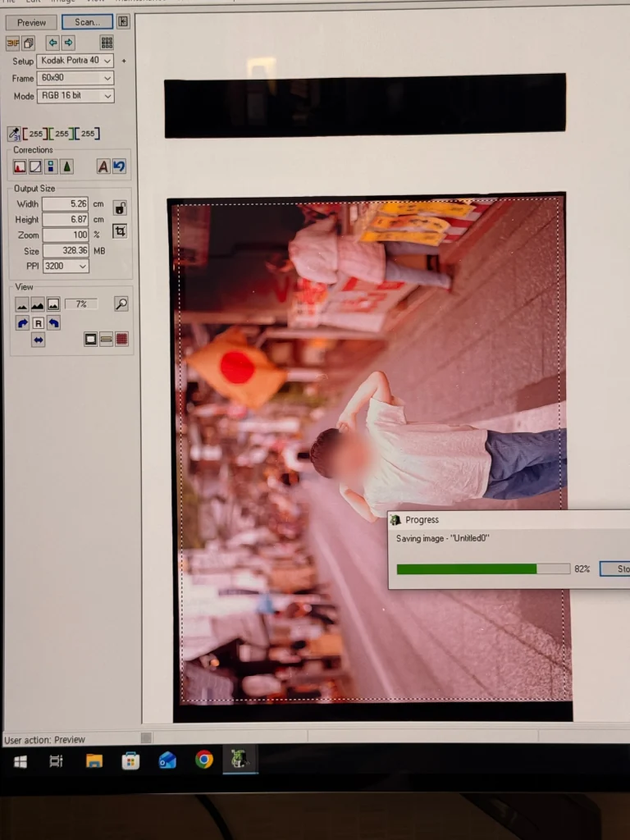
Task: Toggle the output size padlock
Action: click(x=120, y=208)
